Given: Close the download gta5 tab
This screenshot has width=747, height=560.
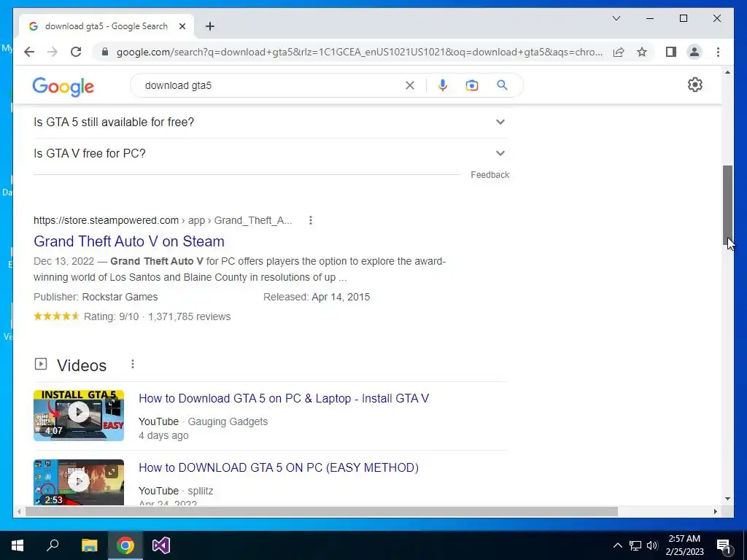Looking at the screenshot, I should tap(182, 26).
